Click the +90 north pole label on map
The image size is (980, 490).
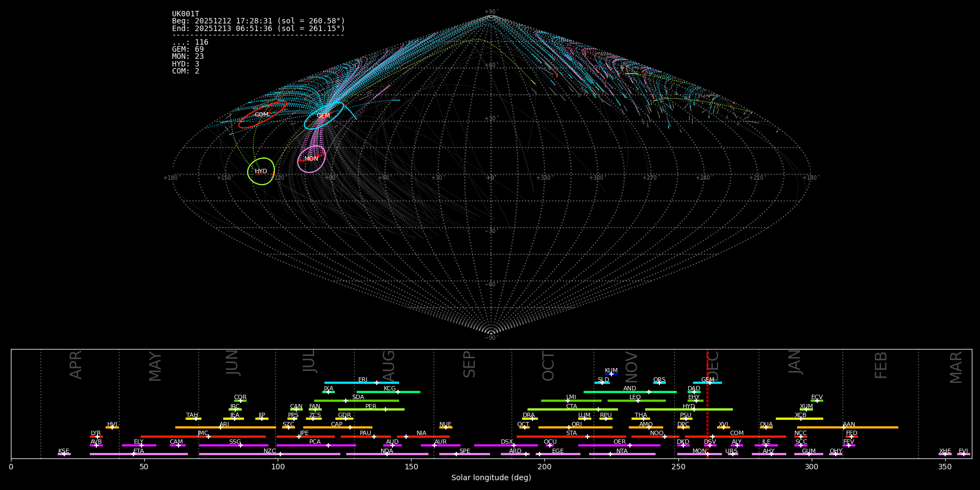click(491, 11)
